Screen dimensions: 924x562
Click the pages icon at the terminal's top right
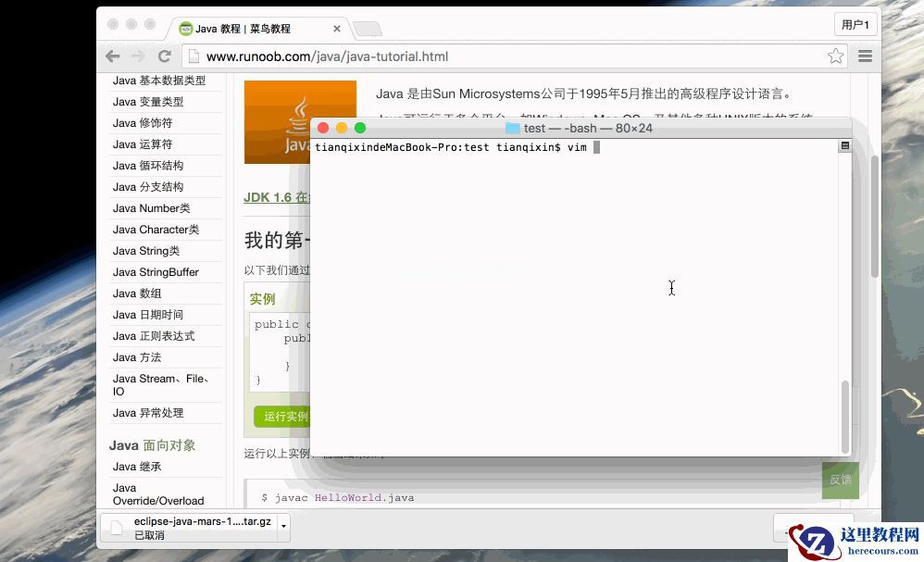coord(845,145)
